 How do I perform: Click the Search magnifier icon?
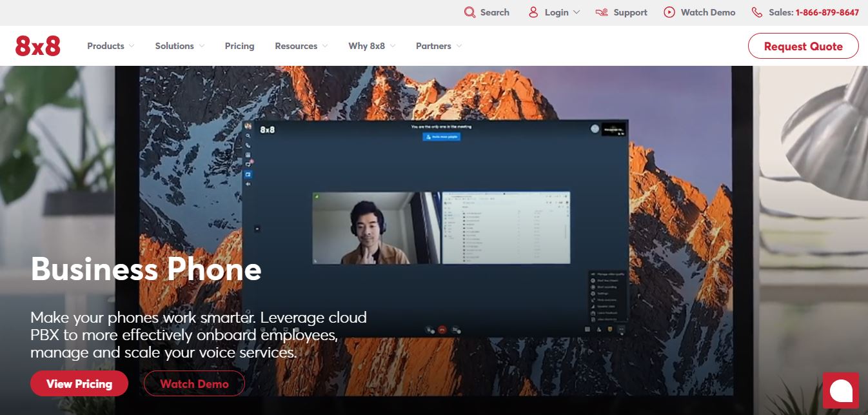pos(469,12)
